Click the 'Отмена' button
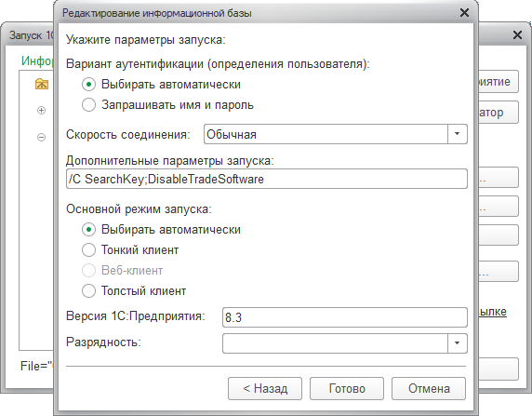The width and height of the screenshot is (532, 416). (x=429, y=388)
